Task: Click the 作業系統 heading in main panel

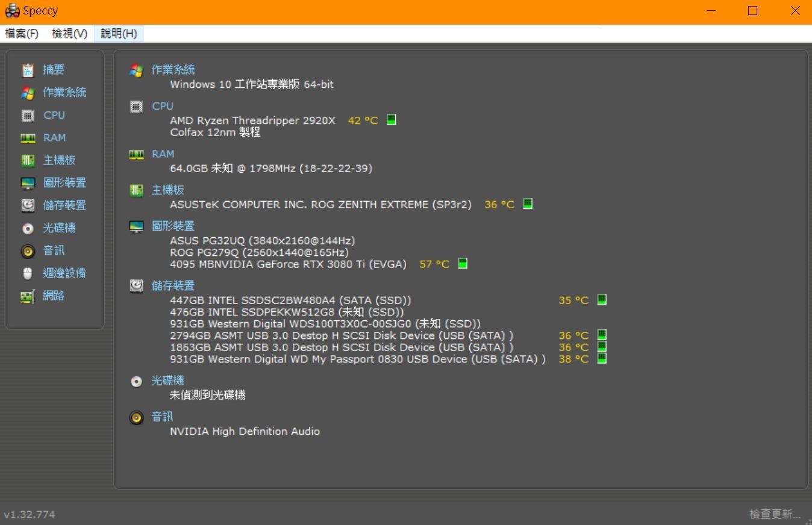Action: point(173,70)
